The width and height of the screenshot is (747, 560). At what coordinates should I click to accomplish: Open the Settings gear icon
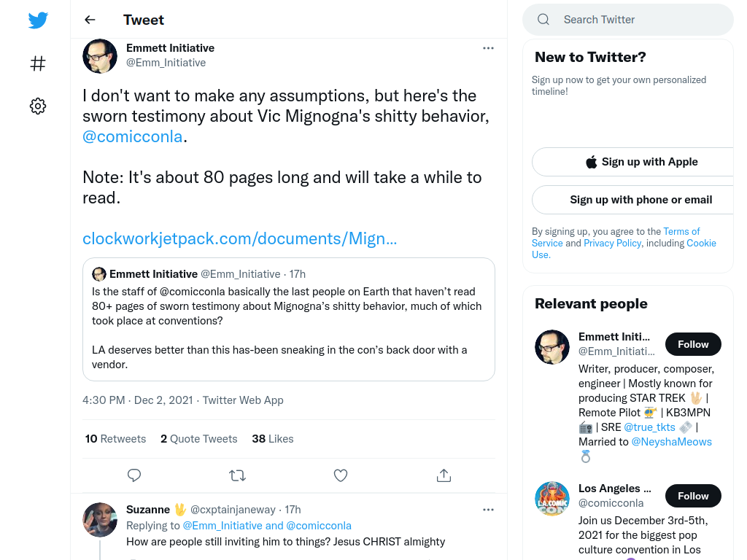point(38,106)
